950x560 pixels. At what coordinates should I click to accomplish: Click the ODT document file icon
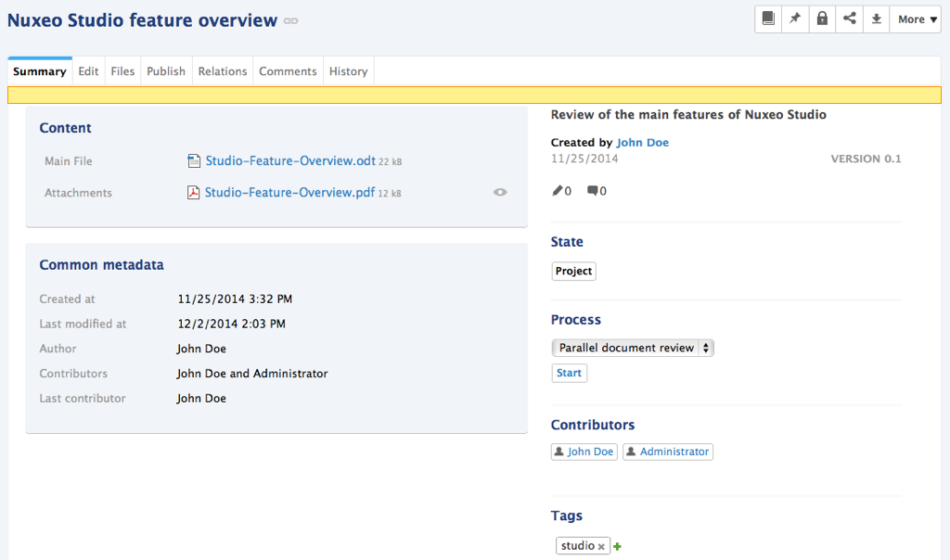[x=194, y=161]
